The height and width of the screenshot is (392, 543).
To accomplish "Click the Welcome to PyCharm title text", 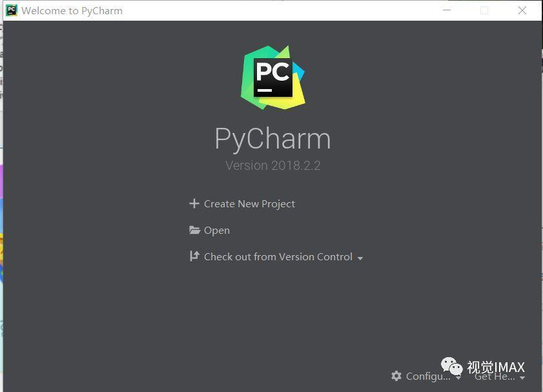I will (72, 11).
